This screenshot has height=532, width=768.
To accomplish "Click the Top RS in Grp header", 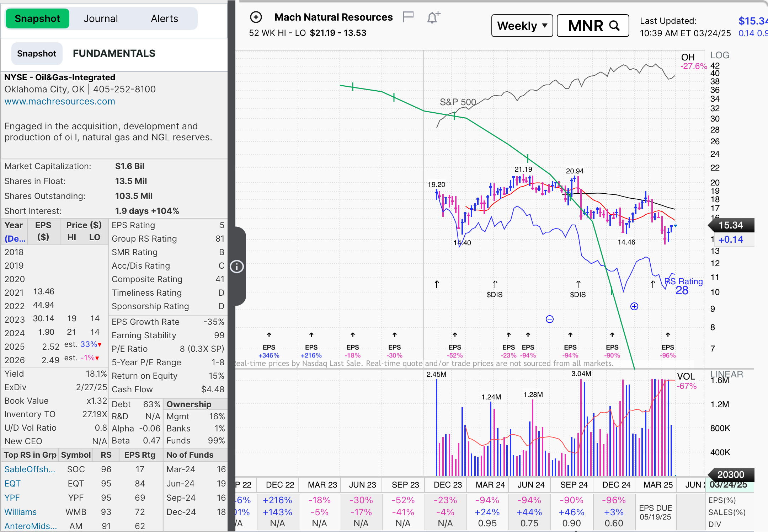I will (30, 455).
